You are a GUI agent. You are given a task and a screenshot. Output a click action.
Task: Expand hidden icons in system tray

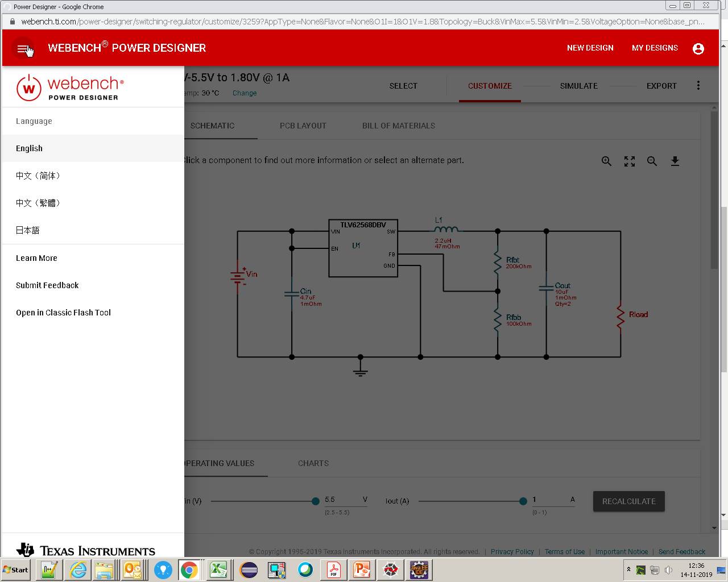[628, 569]
